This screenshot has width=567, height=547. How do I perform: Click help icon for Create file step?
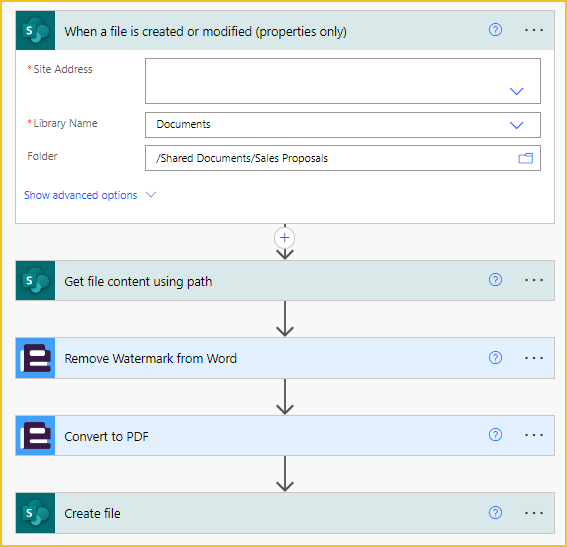[495, 513]
